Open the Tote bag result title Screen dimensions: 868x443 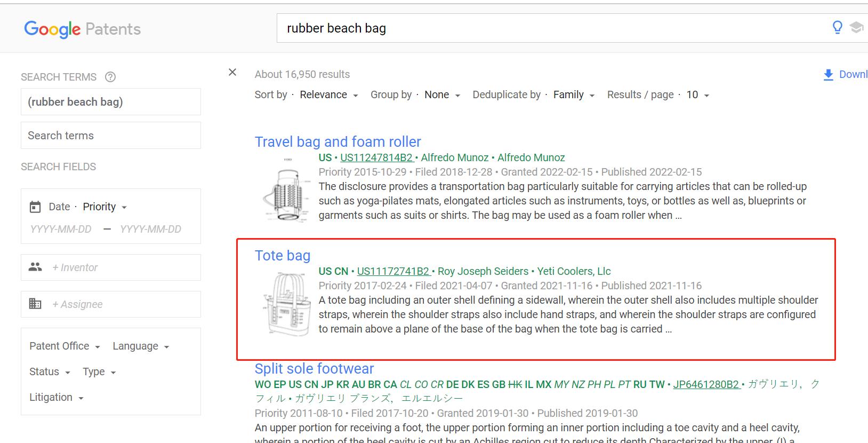point(283,255)
